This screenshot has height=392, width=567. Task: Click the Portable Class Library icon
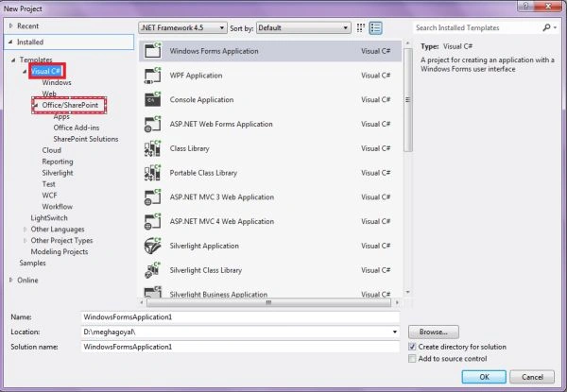(152, 173)
